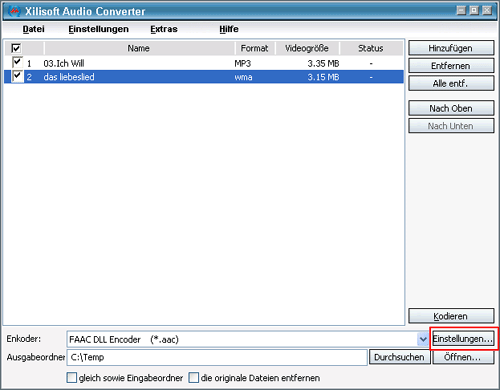
Task: Open the Einstellungen menu in menu bar
Action: pyautogui.click(x=98, y=29)
